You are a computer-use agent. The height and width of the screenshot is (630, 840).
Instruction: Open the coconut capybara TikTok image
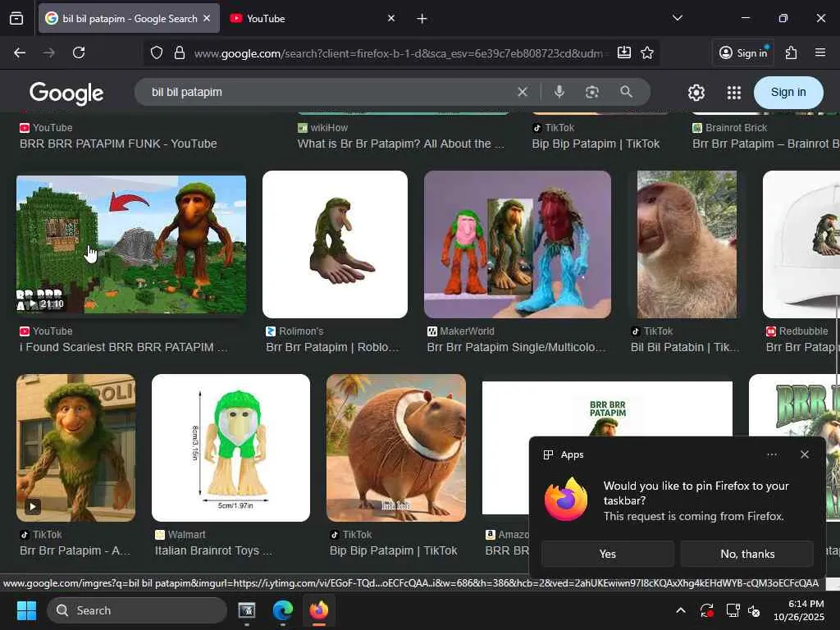pos(396,448)
